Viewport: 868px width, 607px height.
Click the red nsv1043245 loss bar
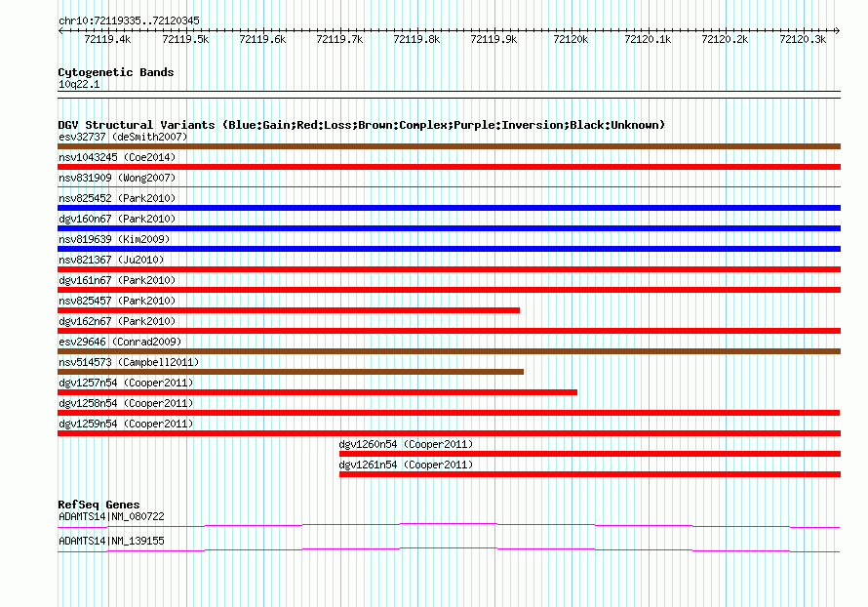coord(449,167)
